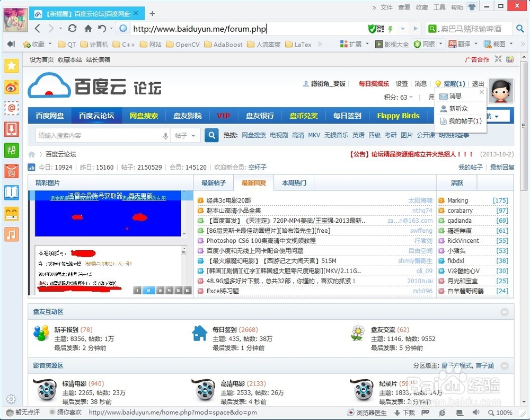Open the 经典3d电影20部 post

[x=229, y=200]
